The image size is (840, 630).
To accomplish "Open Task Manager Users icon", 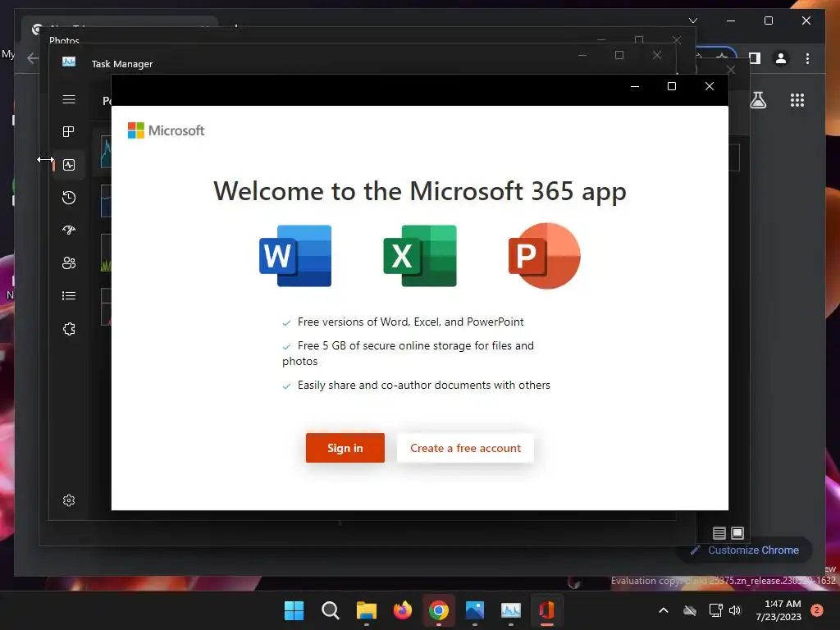I will 69,263.
